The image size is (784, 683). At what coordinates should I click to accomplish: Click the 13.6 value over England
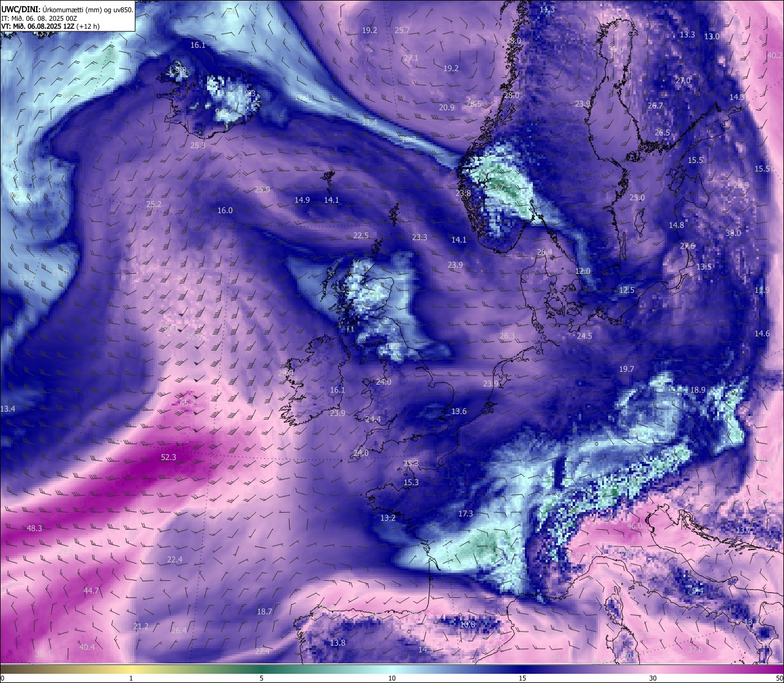coord(459,411)
